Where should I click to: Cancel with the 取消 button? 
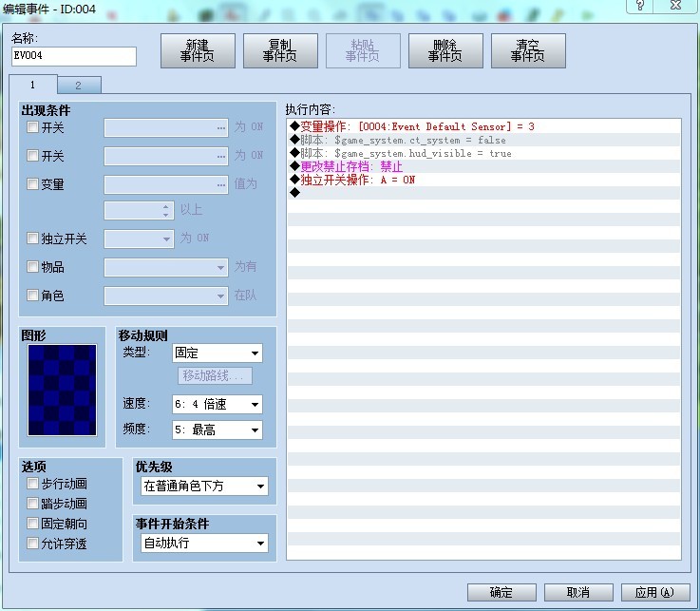tap(578, 593)
